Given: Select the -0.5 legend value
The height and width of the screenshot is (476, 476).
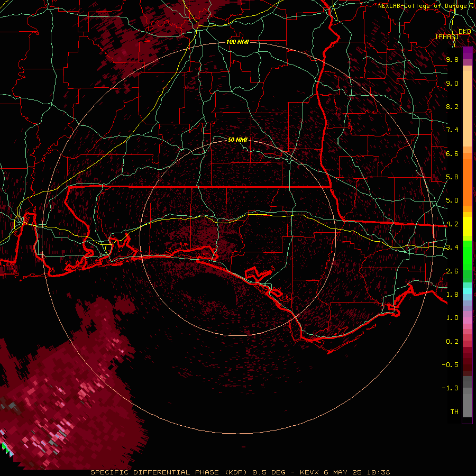Looking at the screenshot, I should [x=450, y=365].
